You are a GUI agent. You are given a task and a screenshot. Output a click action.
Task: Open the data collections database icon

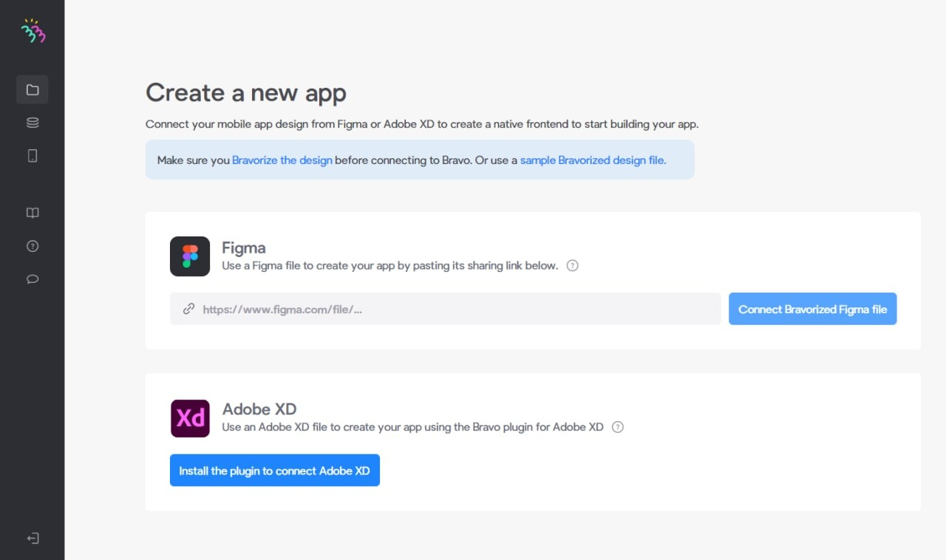(x=33, y=123)
